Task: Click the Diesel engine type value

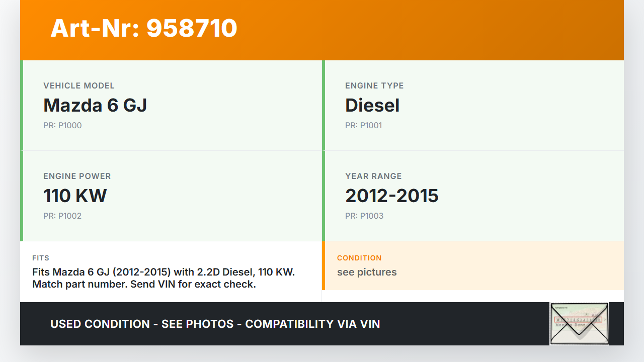Action: 372,105
